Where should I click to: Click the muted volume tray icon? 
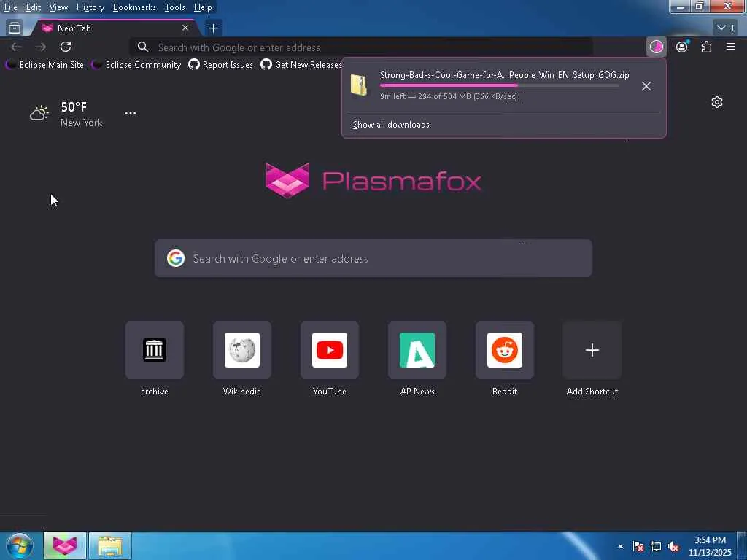673,546
